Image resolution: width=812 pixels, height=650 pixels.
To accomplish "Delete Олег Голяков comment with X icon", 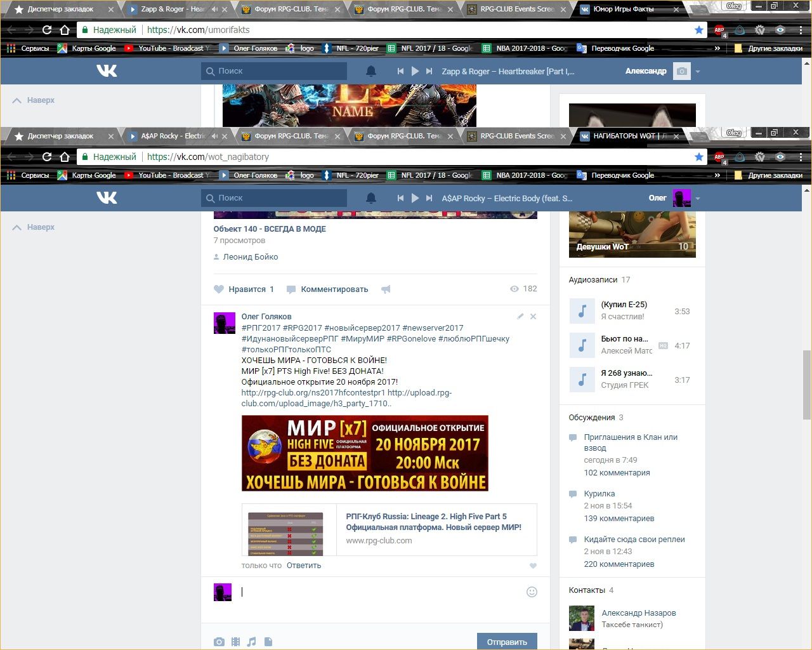I will coord(533,316).
